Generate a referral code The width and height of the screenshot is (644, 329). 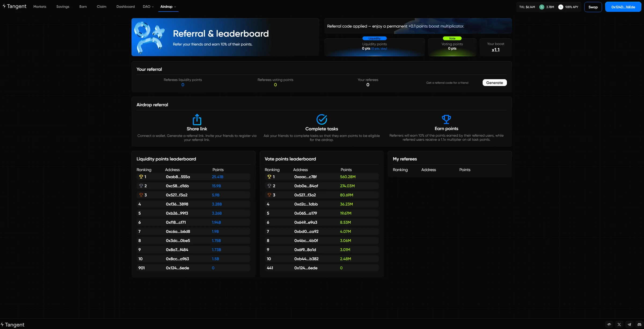click(495, 83)
